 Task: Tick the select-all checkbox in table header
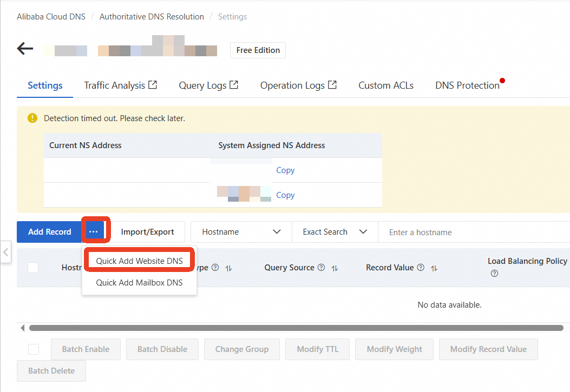point(33,268)
